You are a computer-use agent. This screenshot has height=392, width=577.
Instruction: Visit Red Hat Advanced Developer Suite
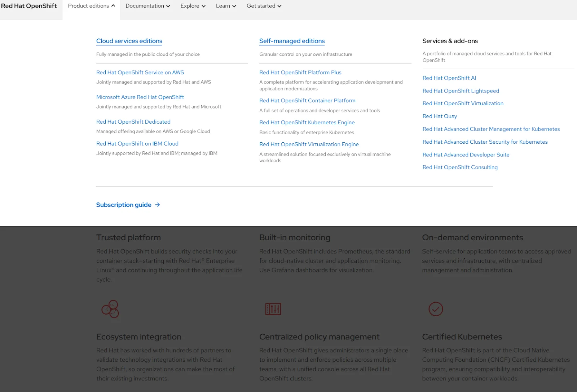pos(466,155)
